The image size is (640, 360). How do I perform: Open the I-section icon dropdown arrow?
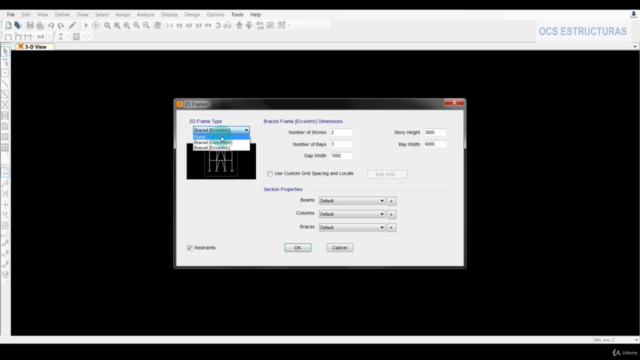click(x=68, y=37)
